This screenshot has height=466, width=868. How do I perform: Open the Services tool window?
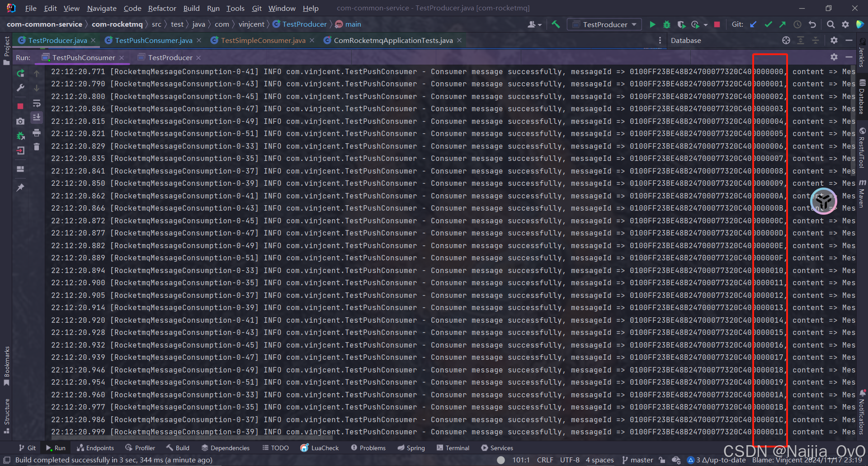click(x=497, y=448)
